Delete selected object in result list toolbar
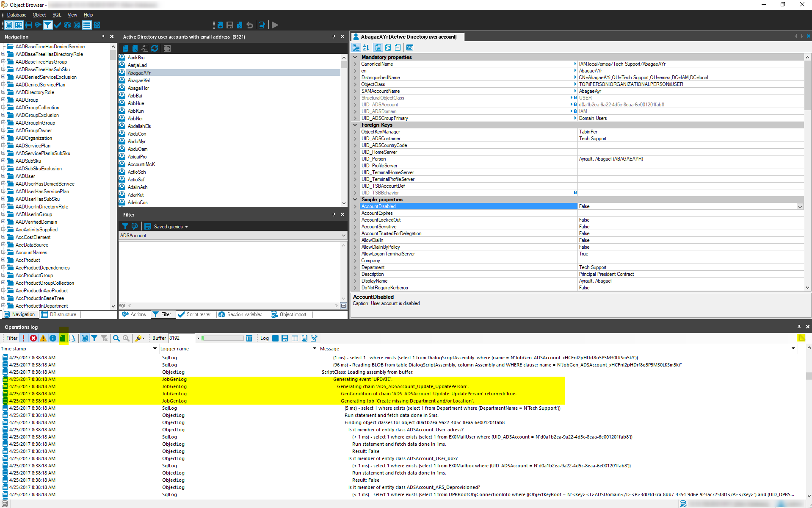Image resolution: width=812 pixels, height=508 pixels. coord(135,48)
